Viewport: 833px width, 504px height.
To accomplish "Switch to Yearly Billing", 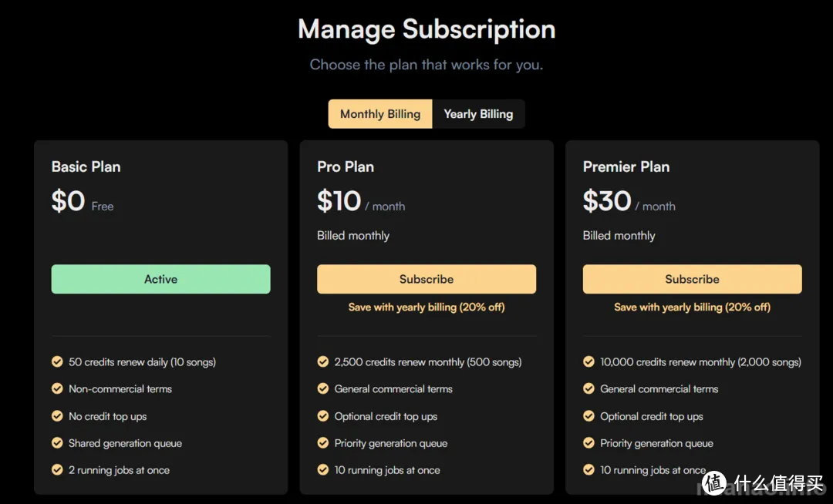I will coord(479,114).
